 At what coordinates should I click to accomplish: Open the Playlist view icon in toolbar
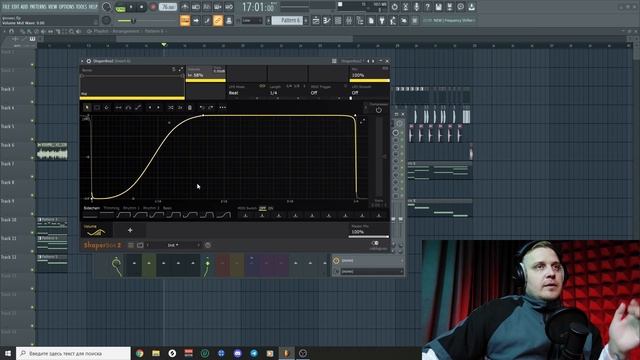tap(316, 20)
